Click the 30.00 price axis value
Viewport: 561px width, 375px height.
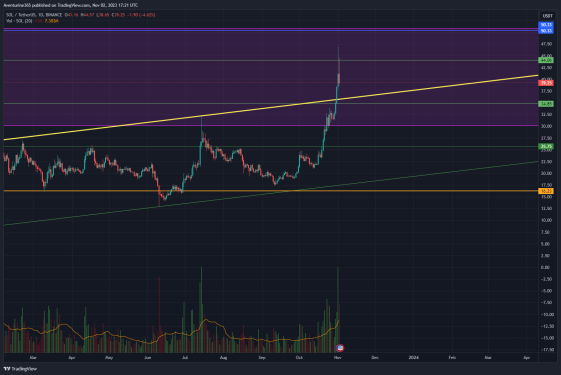[546, 126]
